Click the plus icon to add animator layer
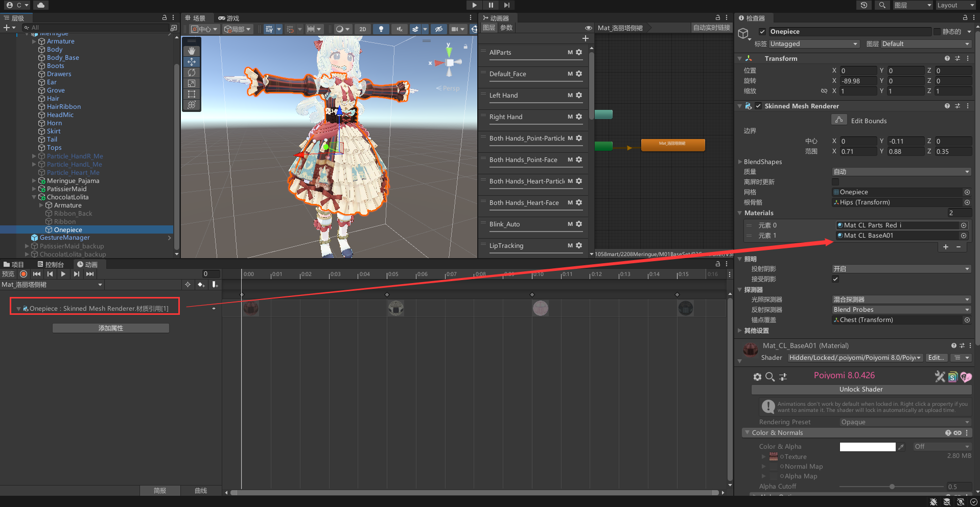The height and width of the screenshot is (507, 980). tap(586, 38)
